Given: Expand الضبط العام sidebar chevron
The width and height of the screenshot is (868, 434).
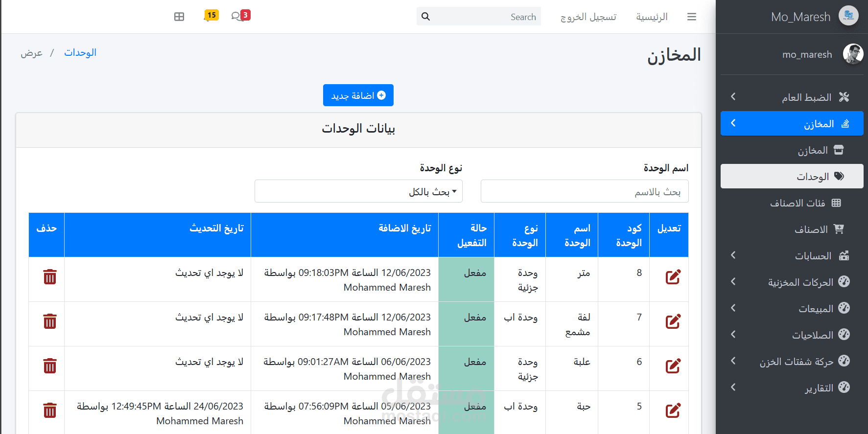Looking at the screenshot, I should pos(733,97).
